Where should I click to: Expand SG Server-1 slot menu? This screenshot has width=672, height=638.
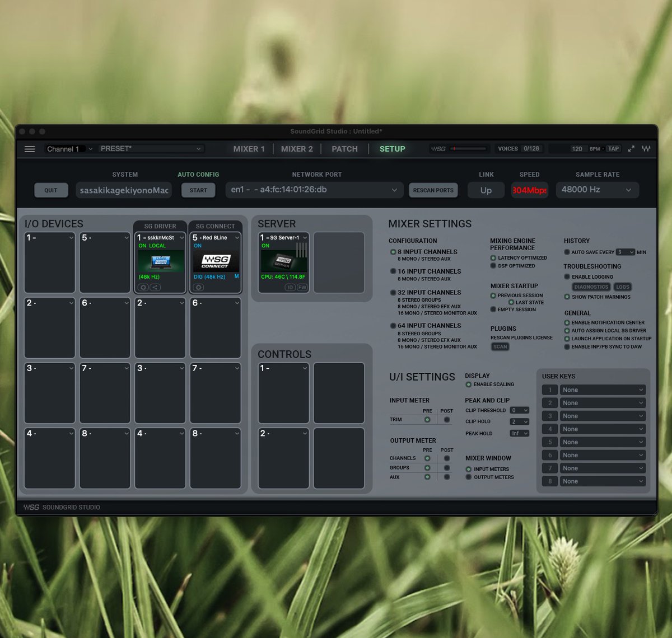click(x=305, y=238)
